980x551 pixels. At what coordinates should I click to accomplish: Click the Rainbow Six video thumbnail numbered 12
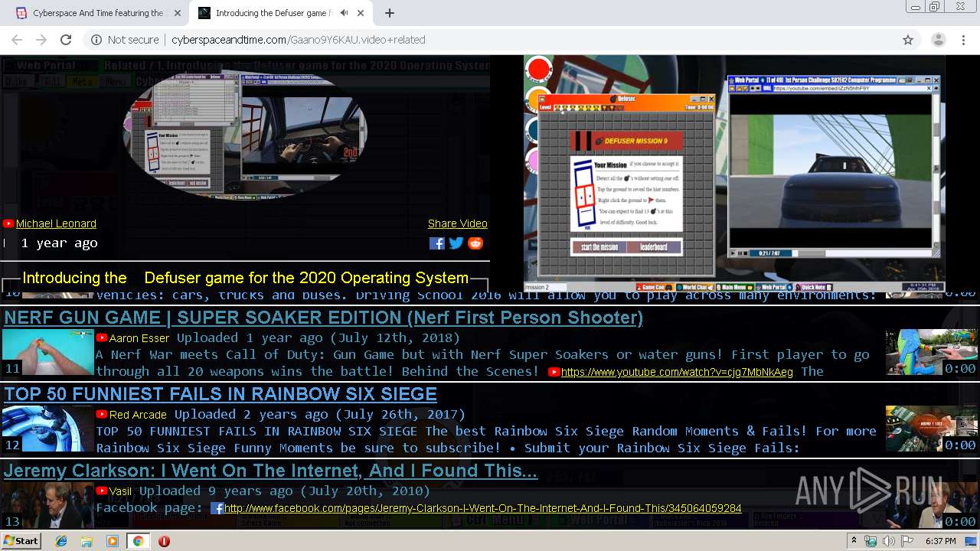pyautogui.click(x=48, y=429)
